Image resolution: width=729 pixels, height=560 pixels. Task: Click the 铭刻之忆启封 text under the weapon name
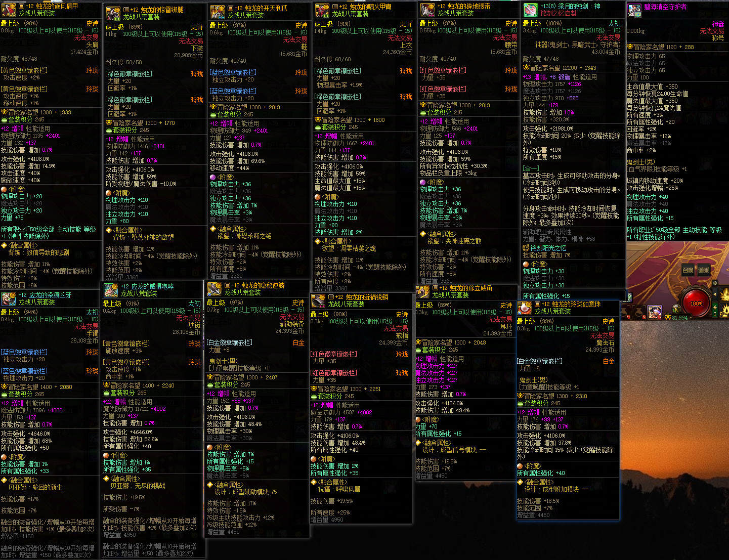(x=559, y=13)
